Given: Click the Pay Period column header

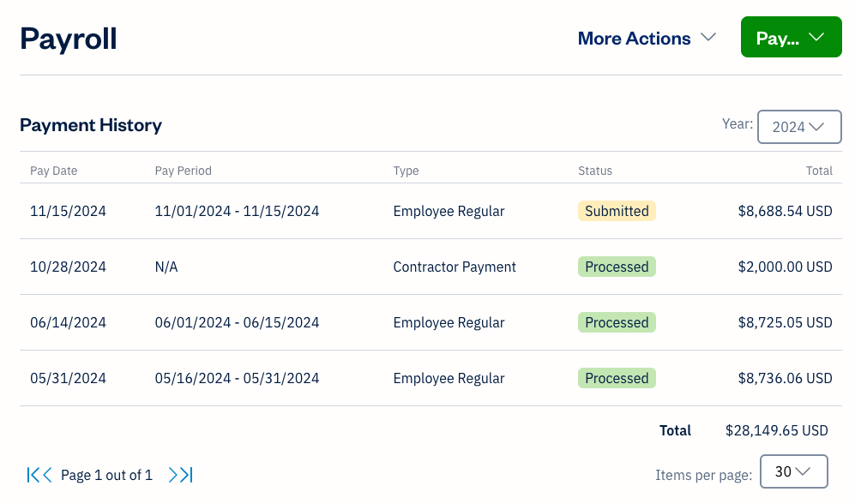Looking at the screenshot, I should [x=183, y=171].
